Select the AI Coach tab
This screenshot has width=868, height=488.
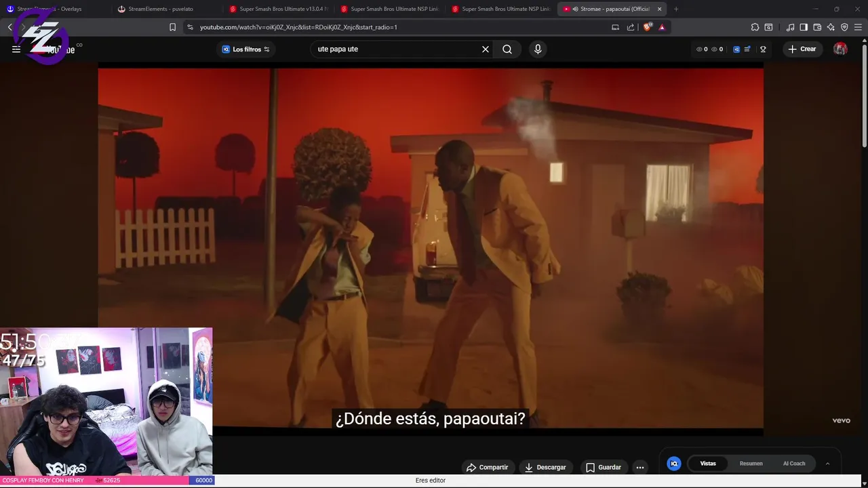pos(794,464)
